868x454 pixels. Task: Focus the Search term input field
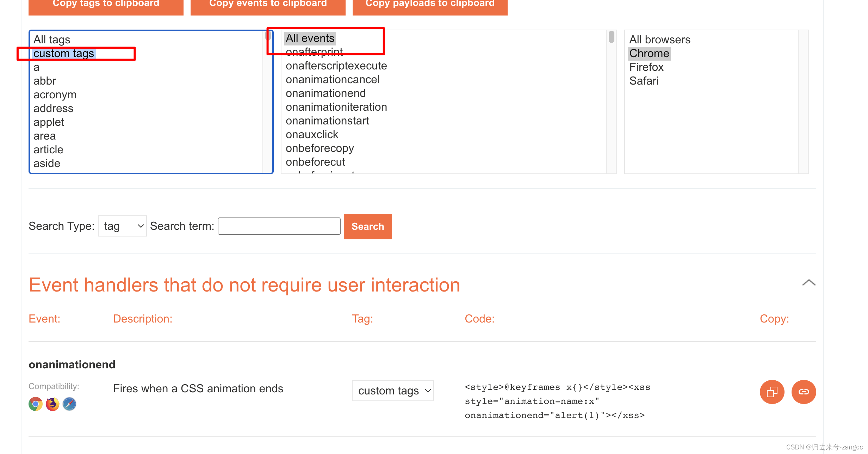point(279,226)
